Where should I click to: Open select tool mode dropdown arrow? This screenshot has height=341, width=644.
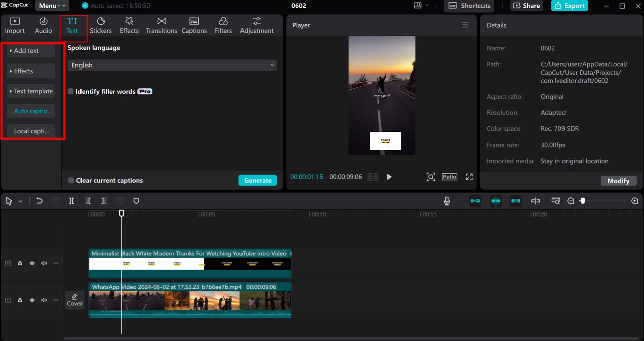click(20, 201)
